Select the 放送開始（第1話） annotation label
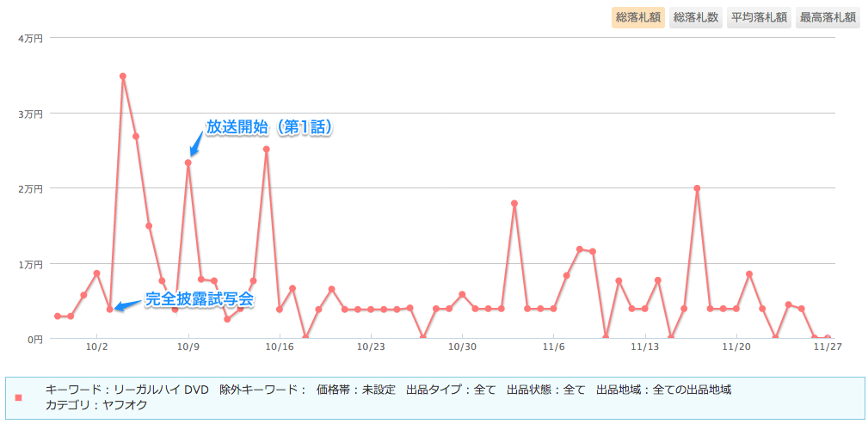The image size is (868, 424). coord(269,127)
